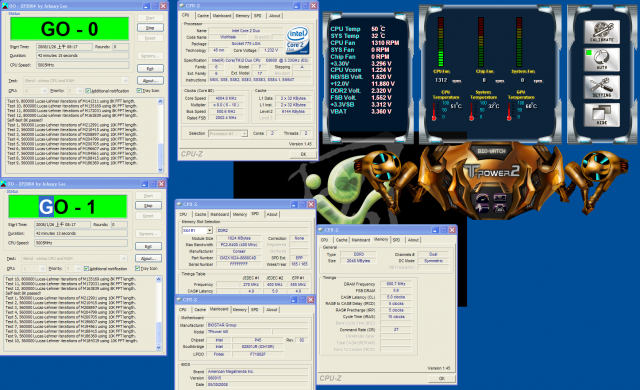Click the Hide windows icon

click(602, 115)
